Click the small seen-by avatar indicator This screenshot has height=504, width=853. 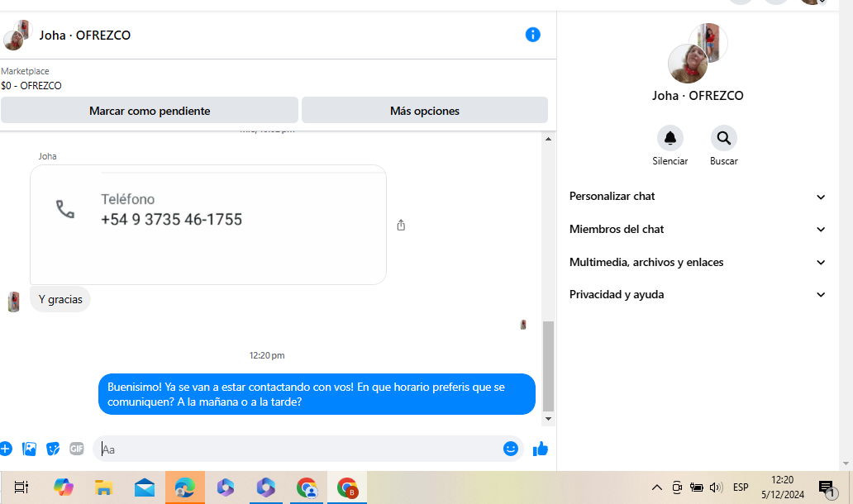click(x=523, y=325)
